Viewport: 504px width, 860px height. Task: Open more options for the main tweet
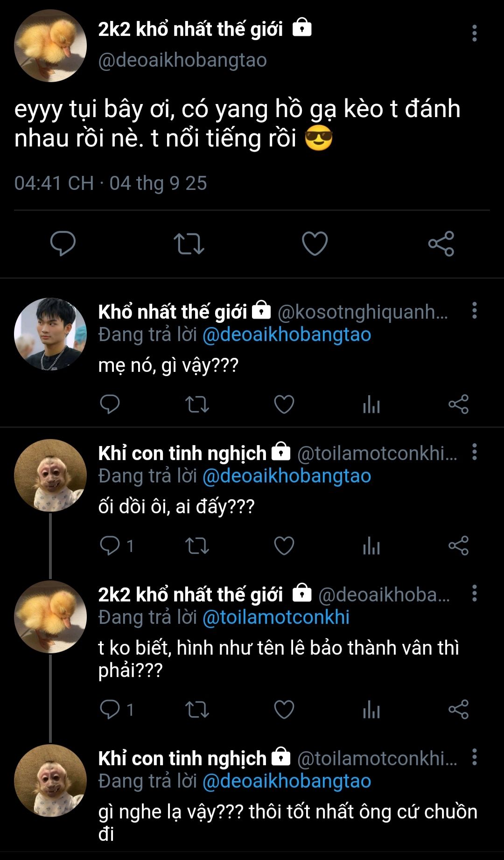pos(474,33)
